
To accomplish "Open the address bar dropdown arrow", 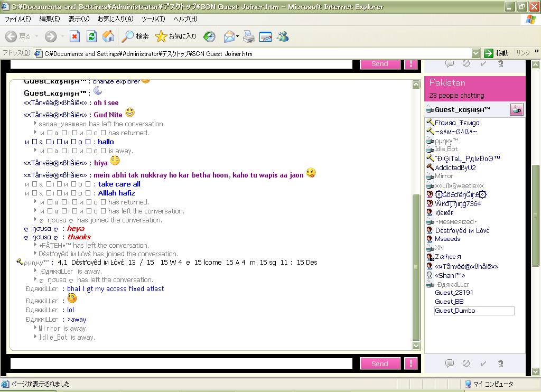I will pos(475,53).
